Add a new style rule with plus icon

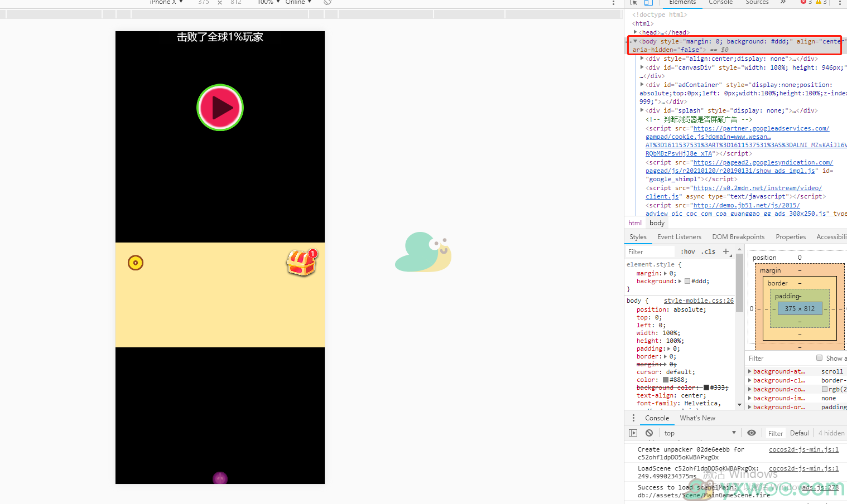(x=726, y=251)
